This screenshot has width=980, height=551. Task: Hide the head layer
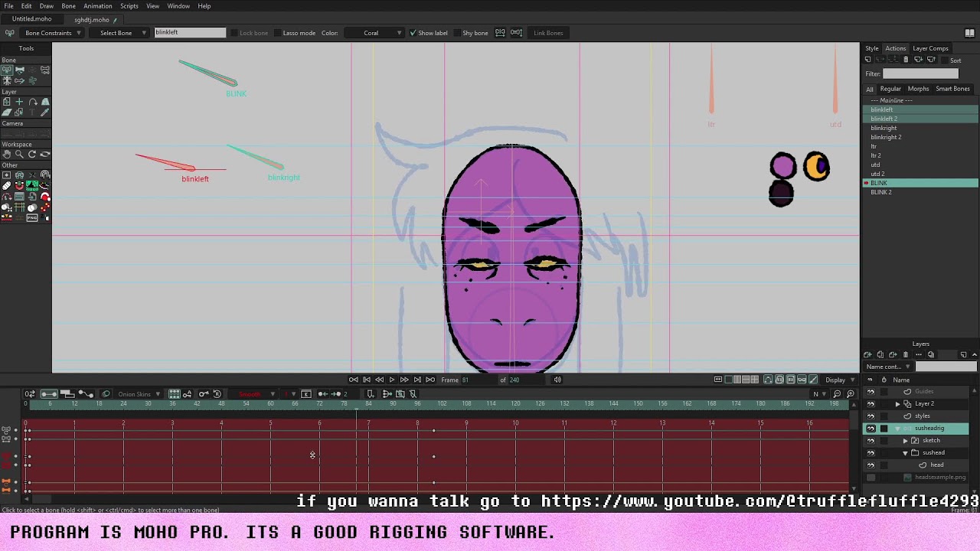[871, 465]
